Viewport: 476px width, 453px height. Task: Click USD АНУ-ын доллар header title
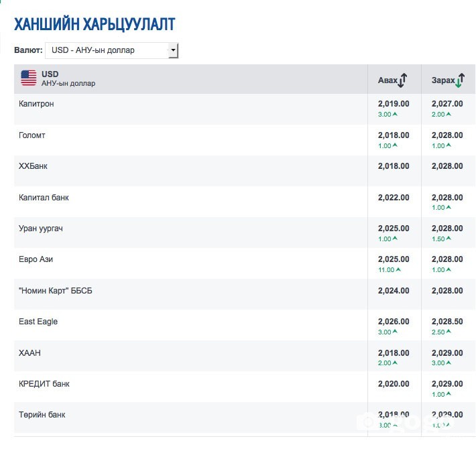(68, 78)
